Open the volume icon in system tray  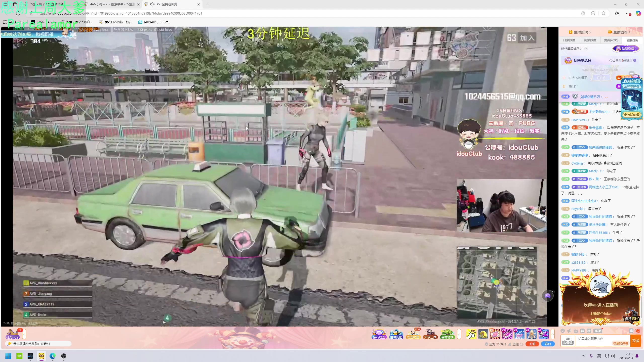pos(613,356)
